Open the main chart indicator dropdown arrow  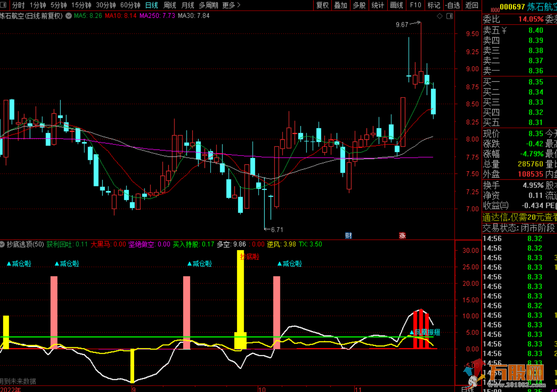[68, 16]
